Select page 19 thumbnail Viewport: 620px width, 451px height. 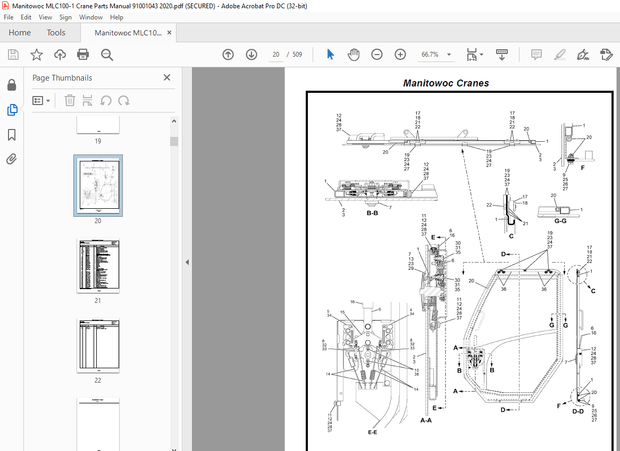(x=98, y=126)
